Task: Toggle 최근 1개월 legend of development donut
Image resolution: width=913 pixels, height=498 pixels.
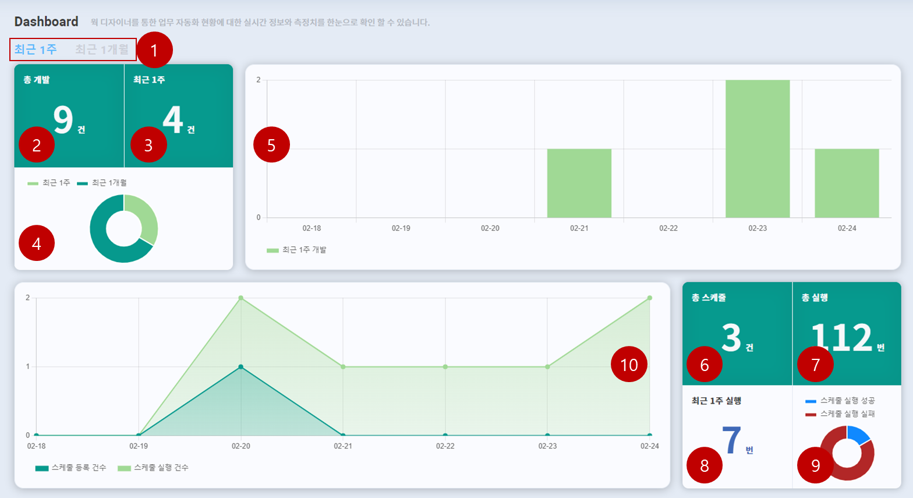Action: coord(102,183)
